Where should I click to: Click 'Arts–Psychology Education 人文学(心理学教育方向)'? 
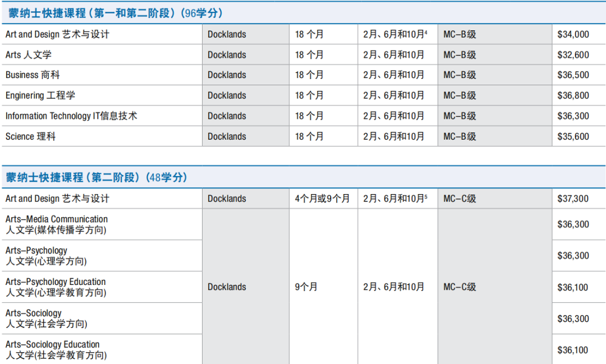[56, 287]
